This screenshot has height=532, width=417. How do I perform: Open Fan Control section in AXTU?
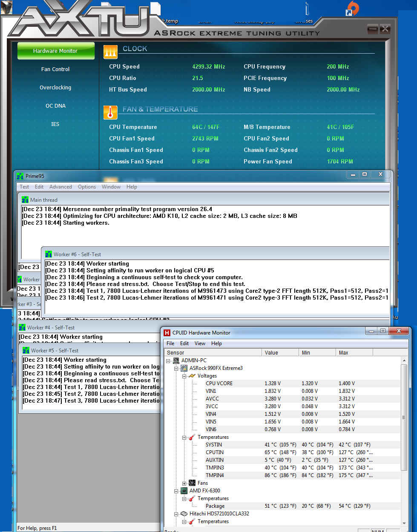click(55, 69)
